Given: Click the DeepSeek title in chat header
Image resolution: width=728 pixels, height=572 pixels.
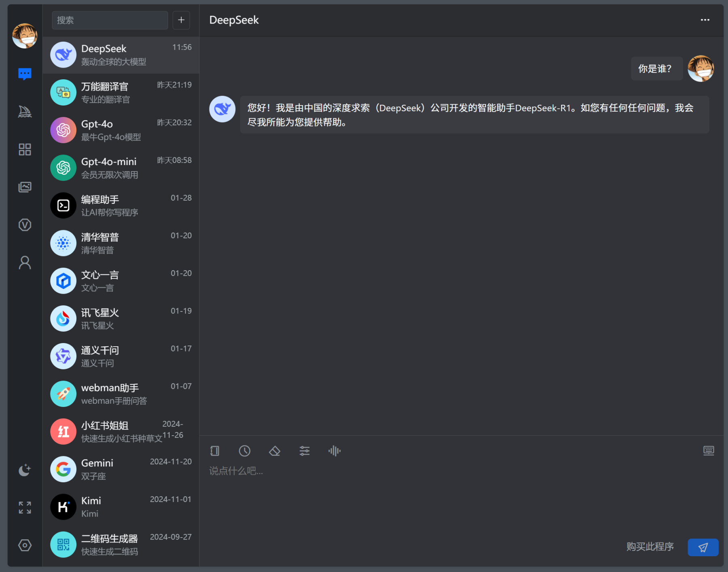Looking at the screenshot, I should click(x=234, y=20).
